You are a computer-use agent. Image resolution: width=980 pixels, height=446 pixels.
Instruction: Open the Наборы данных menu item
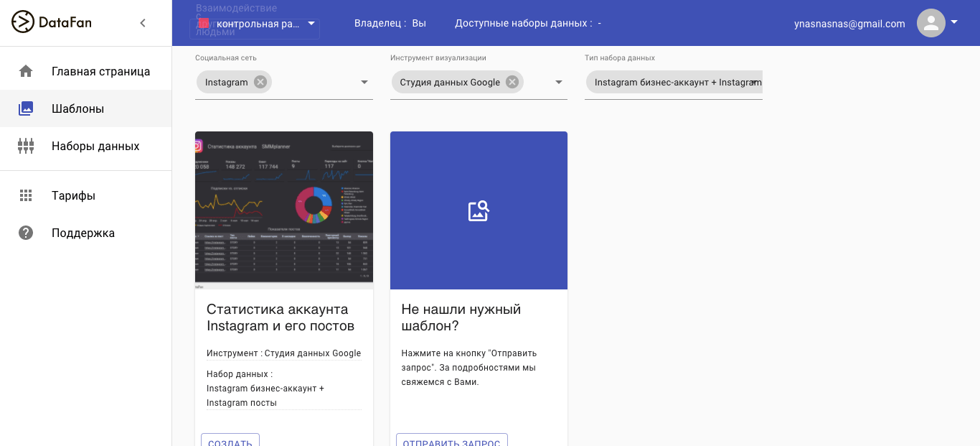86,146
